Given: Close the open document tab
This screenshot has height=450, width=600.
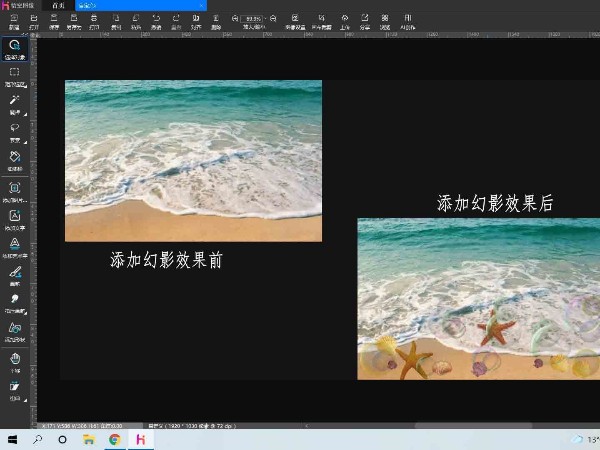Looking at the screenshot, I should coord(201,5).
